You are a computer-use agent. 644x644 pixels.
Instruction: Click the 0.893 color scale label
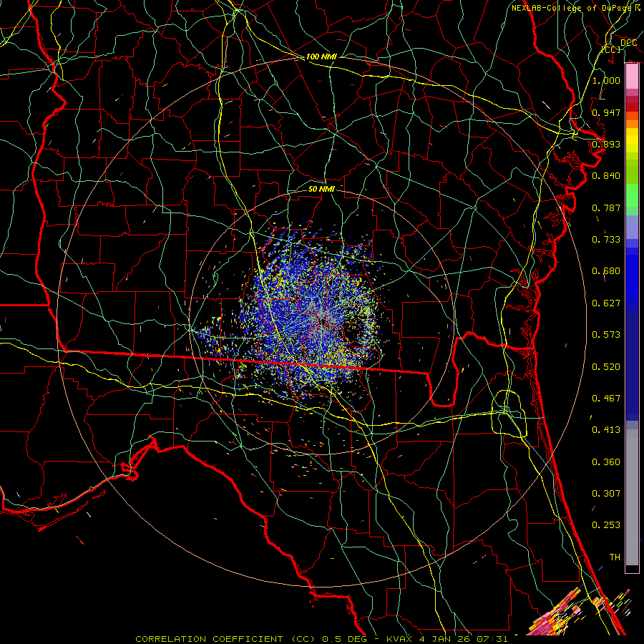(x=606, y=144)
